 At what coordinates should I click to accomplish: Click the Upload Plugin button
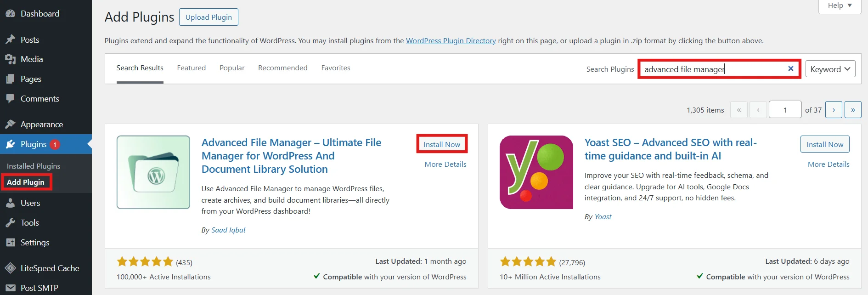click(209, 17)
